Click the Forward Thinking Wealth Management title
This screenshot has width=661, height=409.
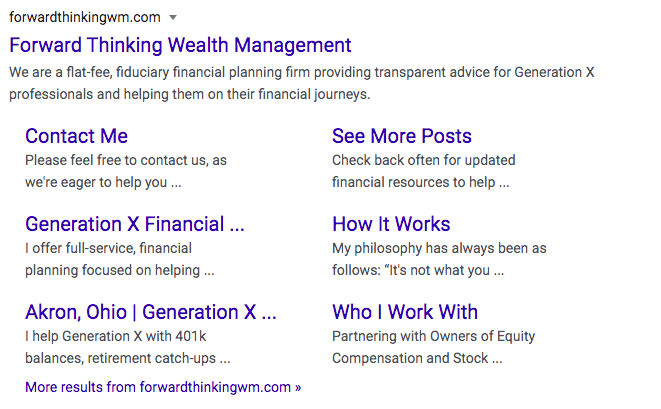(x=180, y=45)
